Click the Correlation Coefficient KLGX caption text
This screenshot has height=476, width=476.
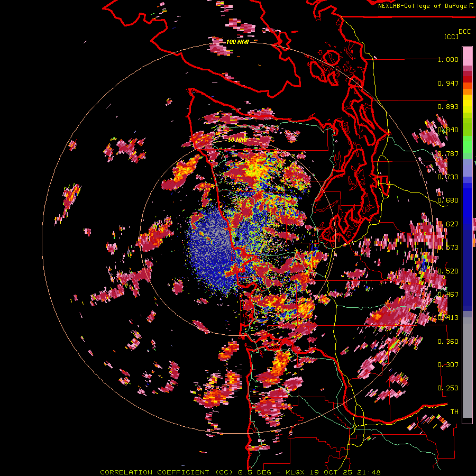tap(240, 472)
